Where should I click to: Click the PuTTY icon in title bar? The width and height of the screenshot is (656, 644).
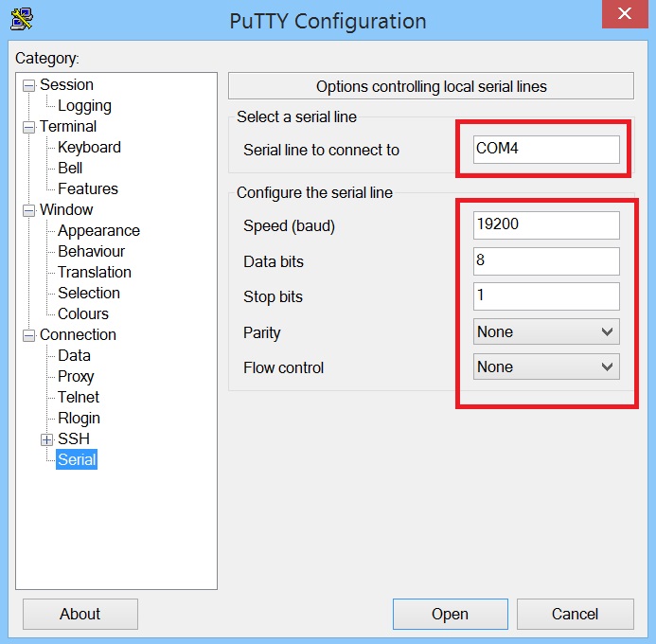pos(22,19)
